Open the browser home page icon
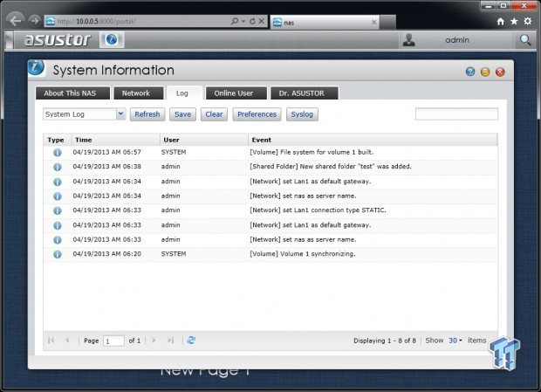 coord(500,22)
